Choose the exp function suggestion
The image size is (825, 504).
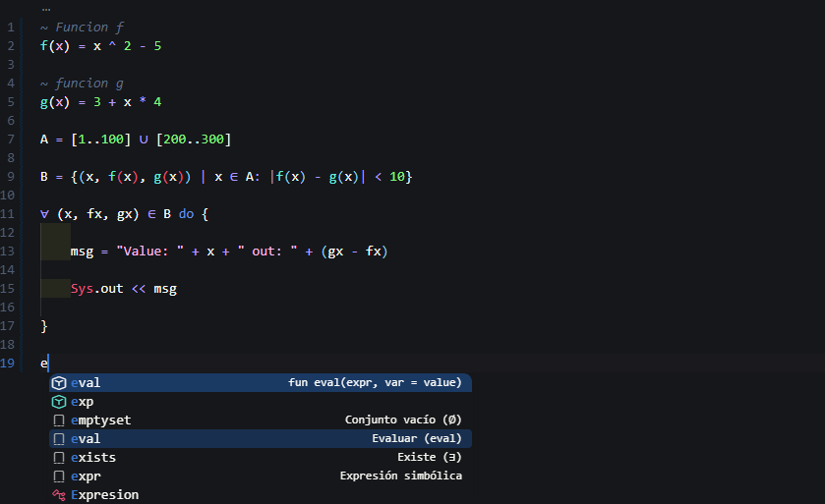[261, 402]
